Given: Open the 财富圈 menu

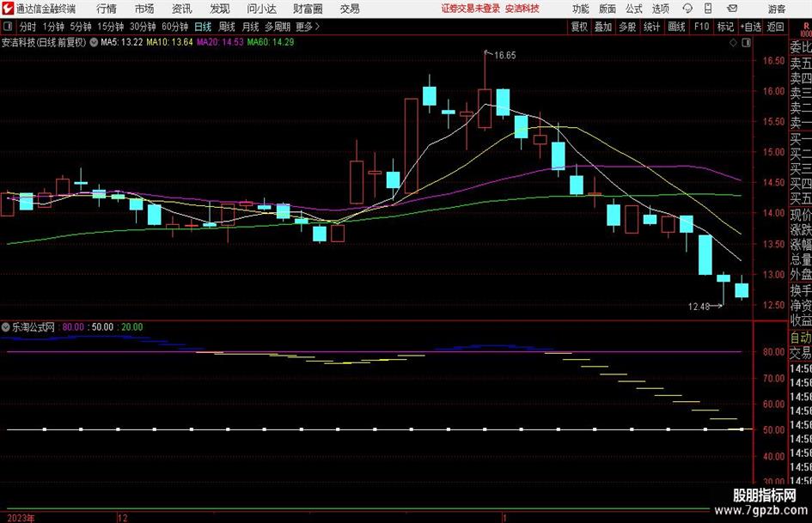Looking at the screenshot, I should [x=308, y=9].
